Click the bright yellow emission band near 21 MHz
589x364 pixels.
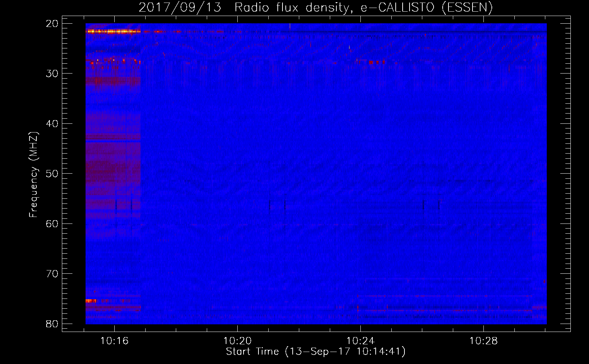coord(113,32)
